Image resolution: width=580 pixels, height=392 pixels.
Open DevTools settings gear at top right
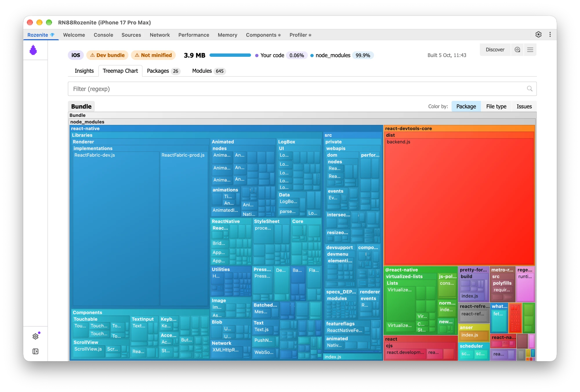point(539,34)
